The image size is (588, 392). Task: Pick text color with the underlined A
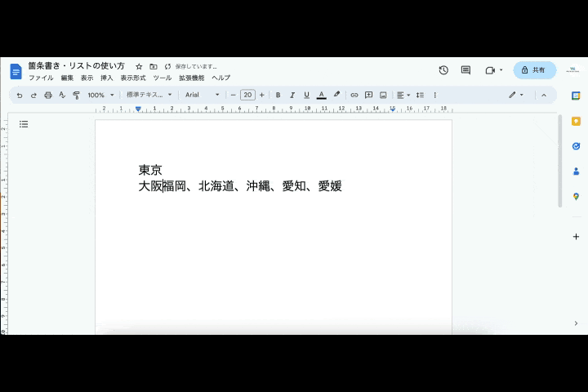pyautogui.click(x=322, y=95)
